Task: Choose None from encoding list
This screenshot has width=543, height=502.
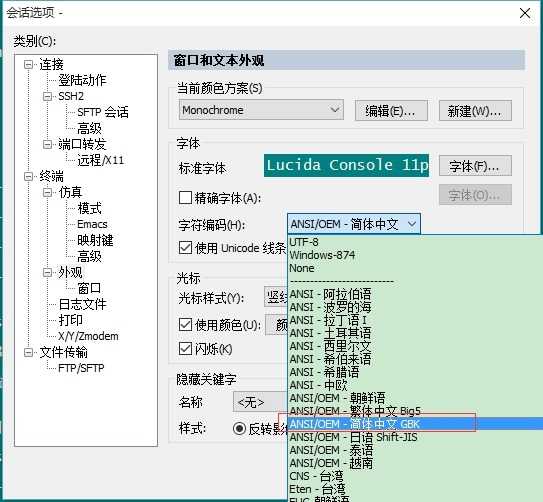Action: (415, 268)
